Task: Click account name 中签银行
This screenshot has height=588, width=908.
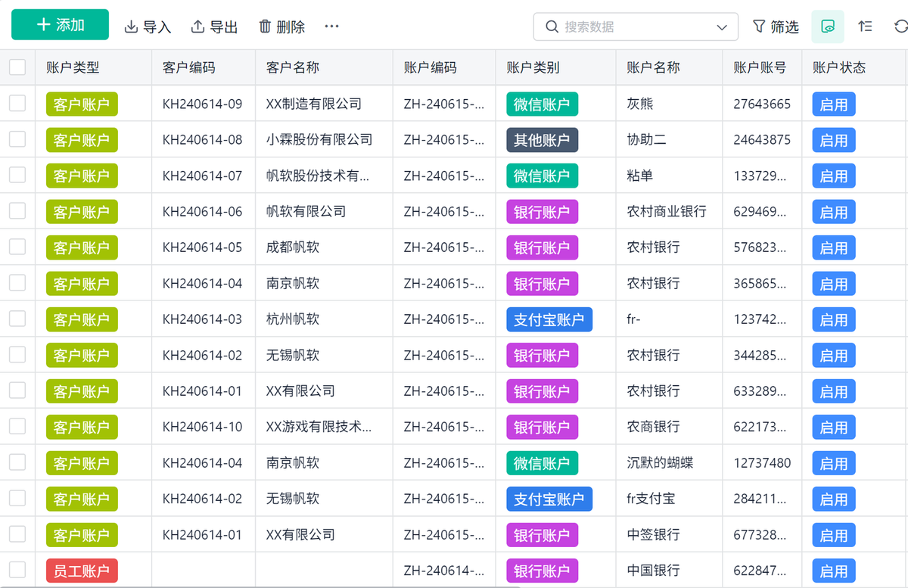Action: click(x=654, y=534)
